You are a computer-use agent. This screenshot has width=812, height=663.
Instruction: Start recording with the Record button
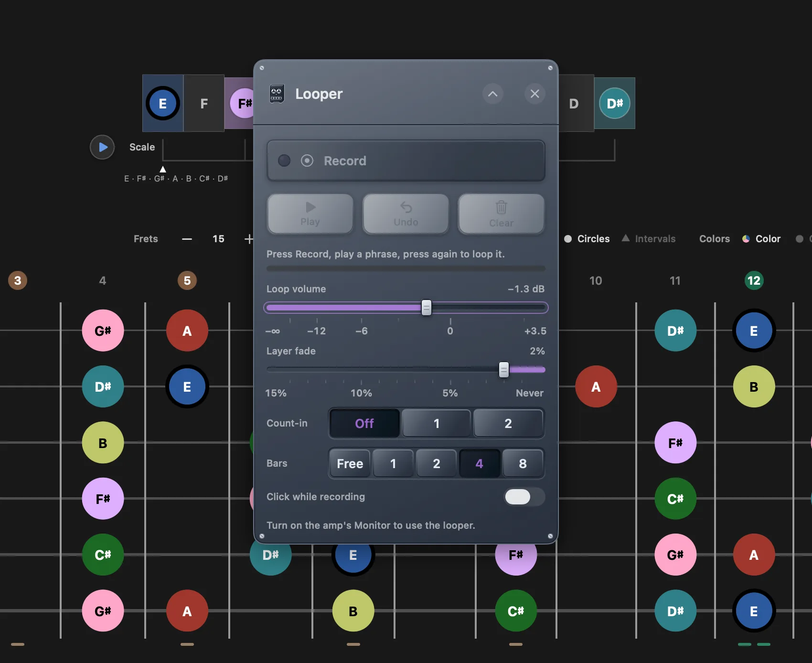[406, 161]
